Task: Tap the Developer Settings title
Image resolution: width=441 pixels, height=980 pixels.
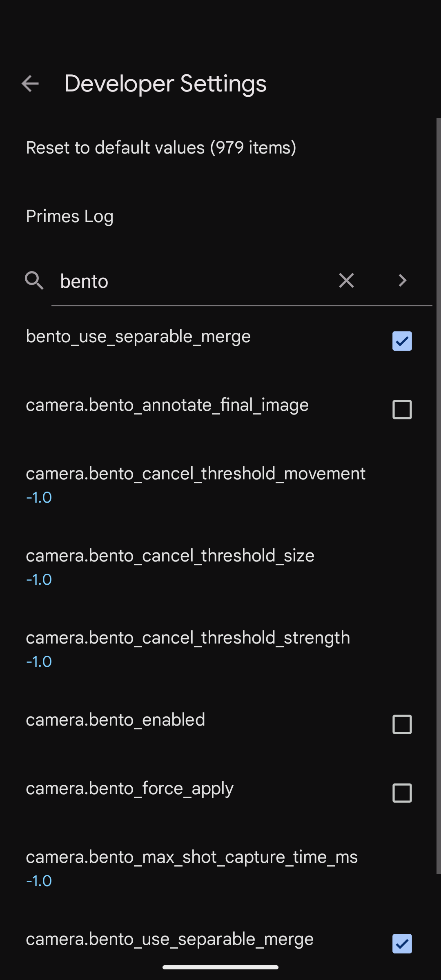Action: tap(165, 84)
